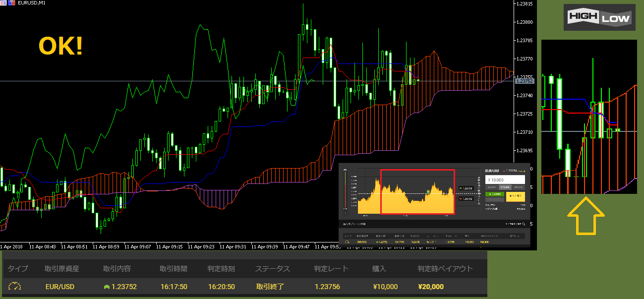The width and height of the screenshot is (644, 299).
Task: Click the speedometer type icon in trade row
Action: [x=15, y=287]
